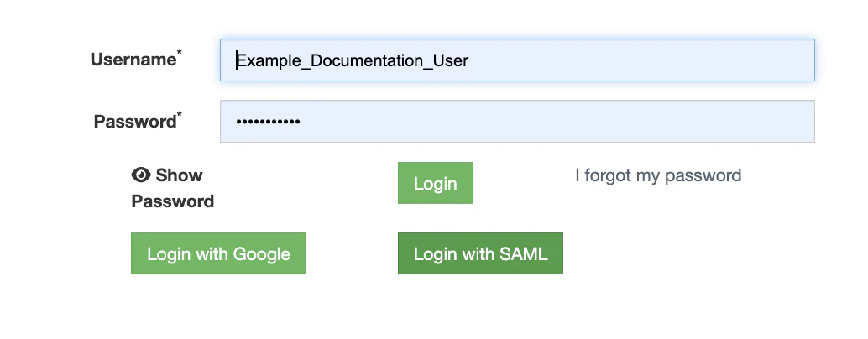Click the eye icon beside Show Password
The height and width of the screenshot is (339, 868).
click(141, 175)
